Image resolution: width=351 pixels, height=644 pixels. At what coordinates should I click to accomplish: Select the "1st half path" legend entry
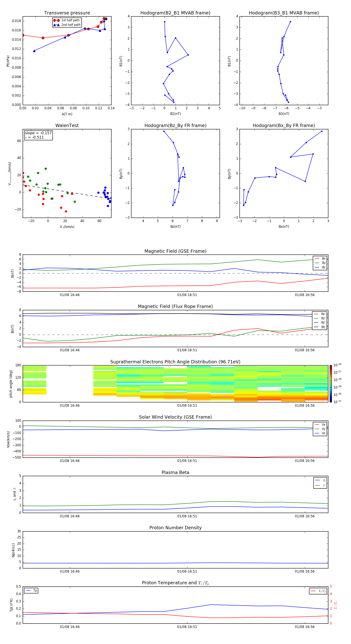click(x=66, y=20)
